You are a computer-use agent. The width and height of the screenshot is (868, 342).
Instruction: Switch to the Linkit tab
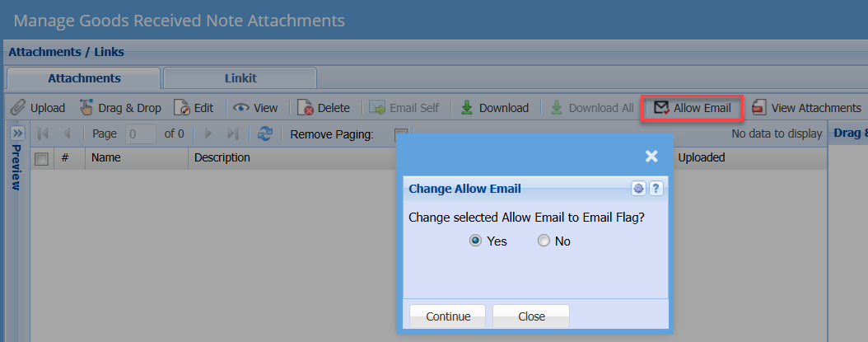point(240,78)
